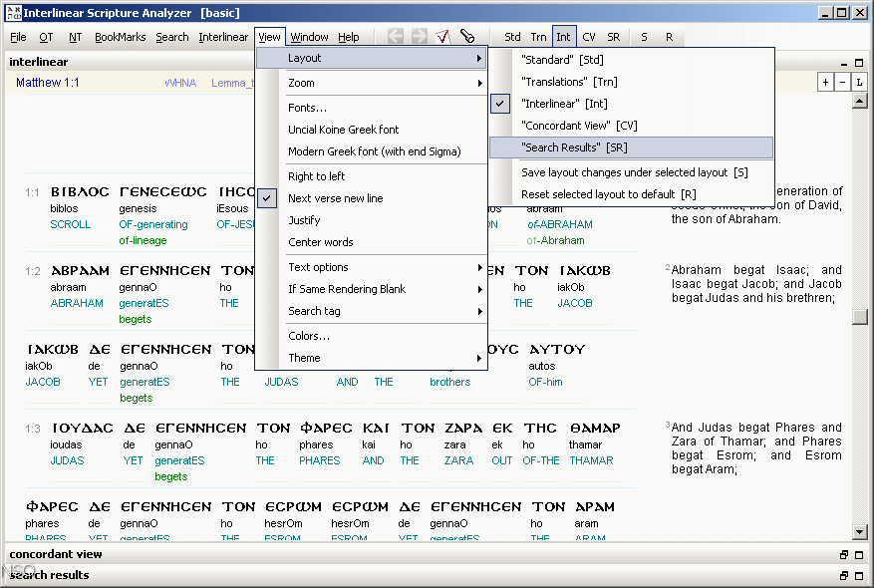The height and width of the screenshot is (588, 874).
Task: Open the Window menu
Action: [309, 36]
